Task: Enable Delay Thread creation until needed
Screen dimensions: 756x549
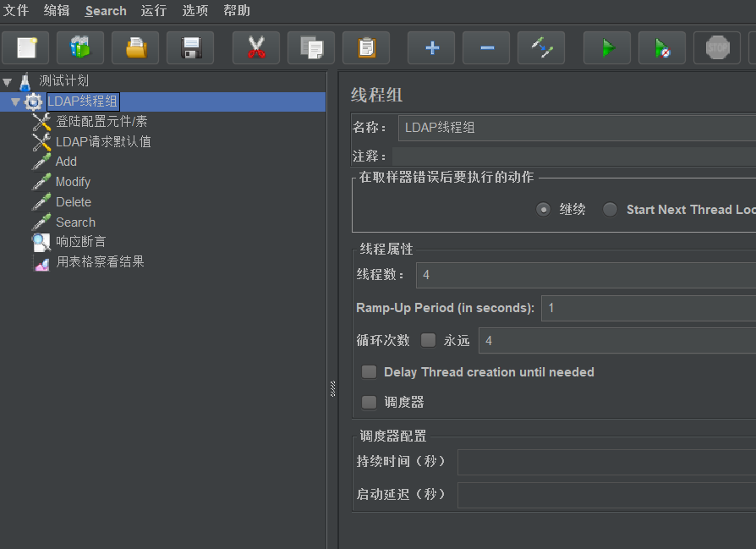Action: (370, 372)
